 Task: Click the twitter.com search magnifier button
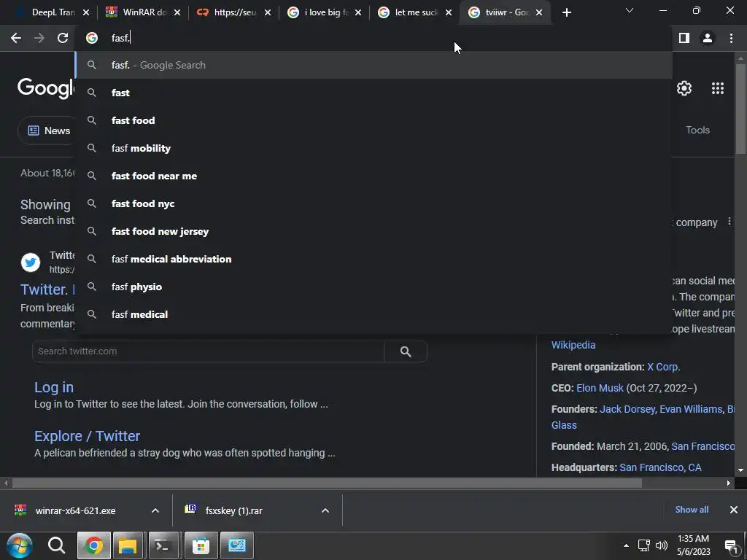[406, 351]
